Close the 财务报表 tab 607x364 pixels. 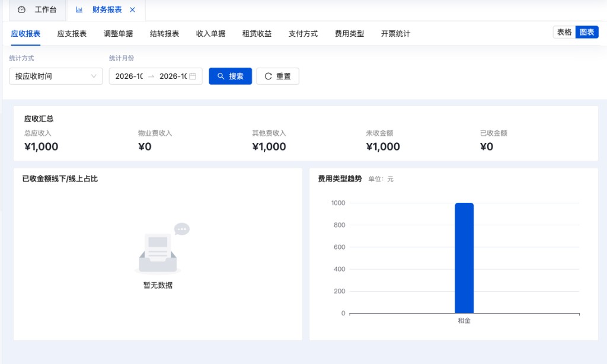tap(132, 9)
